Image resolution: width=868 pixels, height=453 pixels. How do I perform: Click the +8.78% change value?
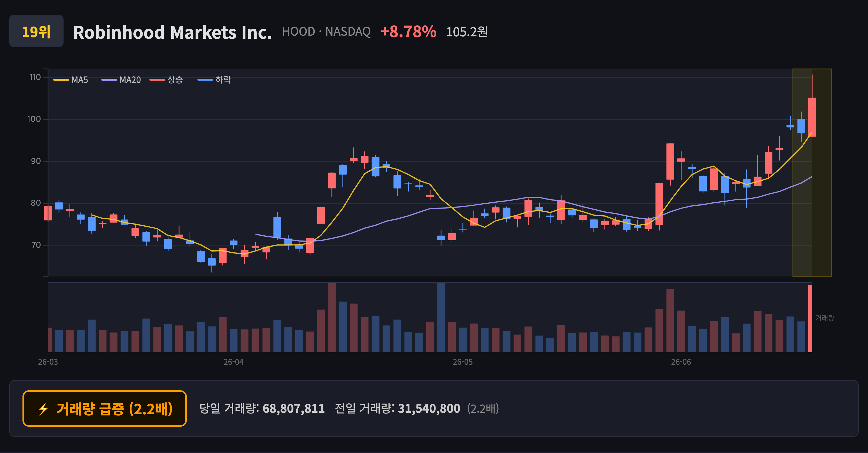click(408, 32)
